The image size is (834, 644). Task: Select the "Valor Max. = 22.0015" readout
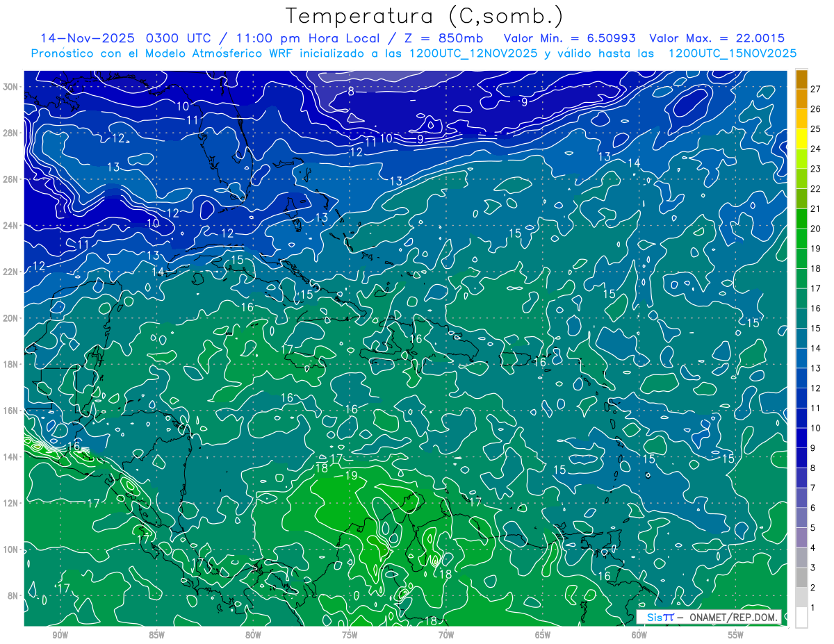click(x=717, y=38)
